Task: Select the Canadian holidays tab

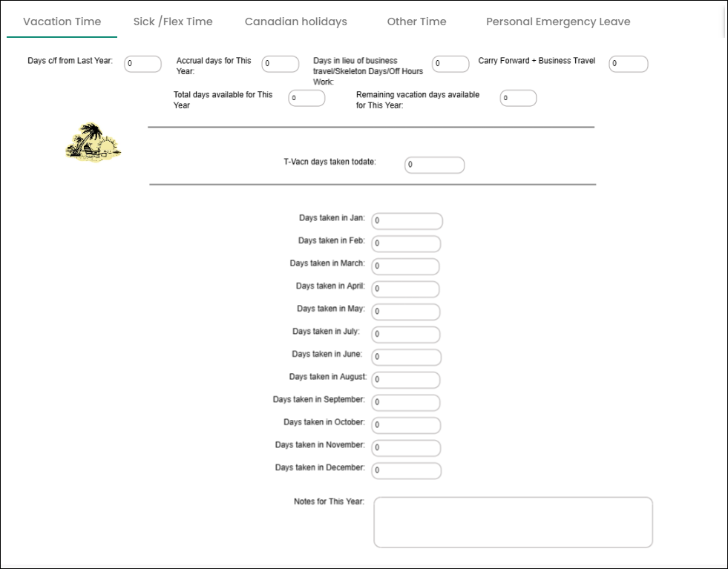Action: click(295, 22)
